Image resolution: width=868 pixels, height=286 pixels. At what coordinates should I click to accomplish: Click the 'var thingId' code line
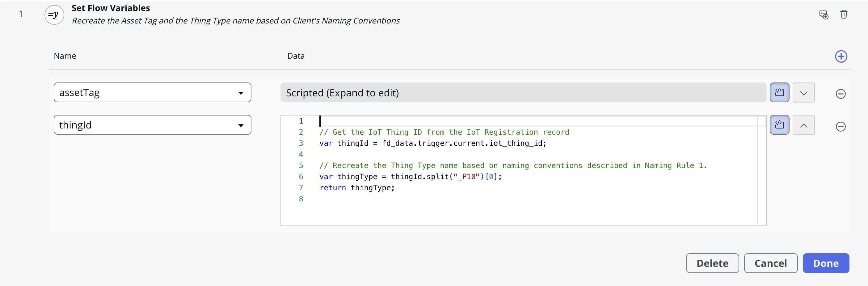(433, 143)
